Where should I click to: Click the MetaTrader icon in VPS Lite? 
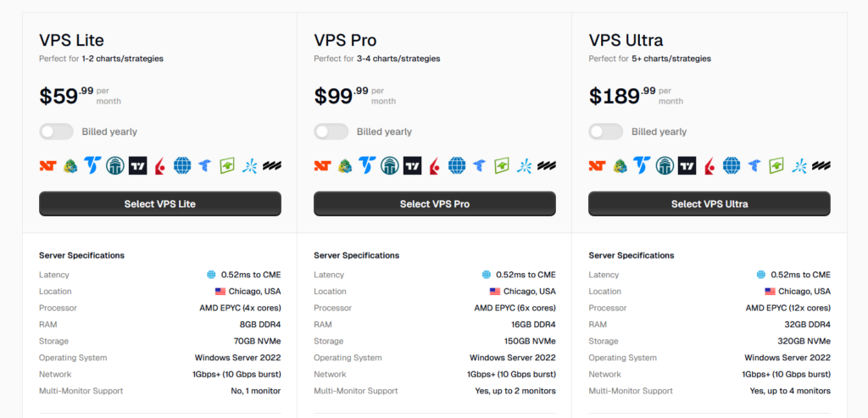click(70, 165)
